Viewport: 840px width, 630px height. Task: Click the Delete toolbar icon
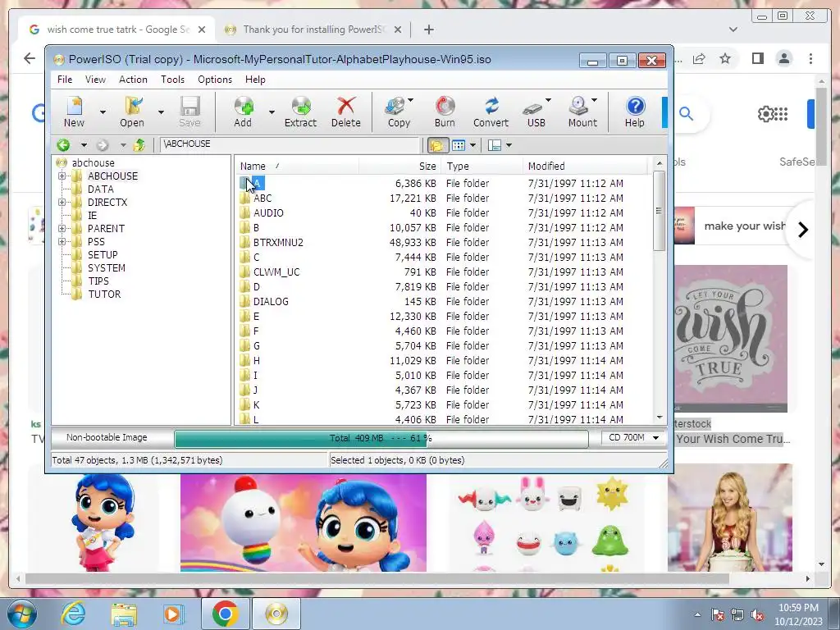(x=346, y=112)
